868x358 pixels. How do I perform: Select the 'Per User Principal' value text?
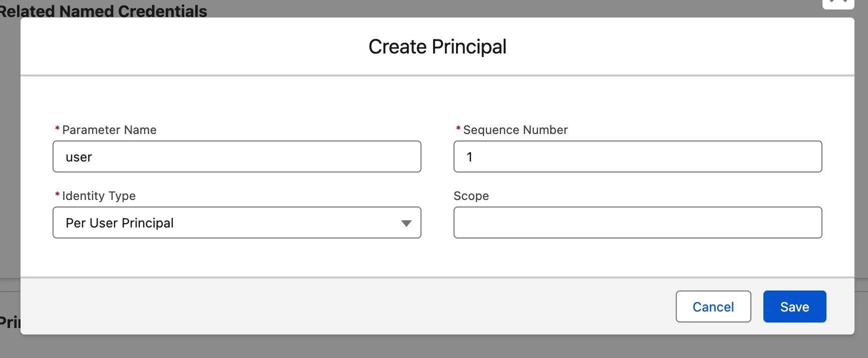point(120,223)
